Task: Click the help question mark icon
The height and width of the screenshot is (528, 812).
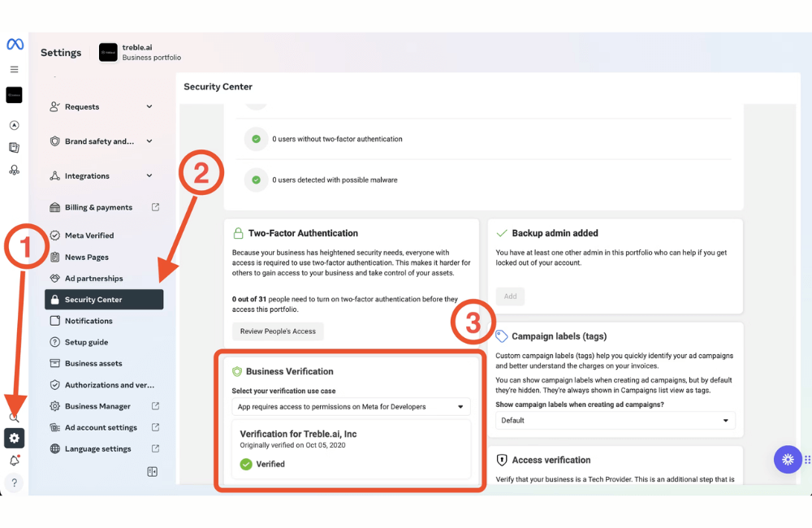Action: click(15, 483)
